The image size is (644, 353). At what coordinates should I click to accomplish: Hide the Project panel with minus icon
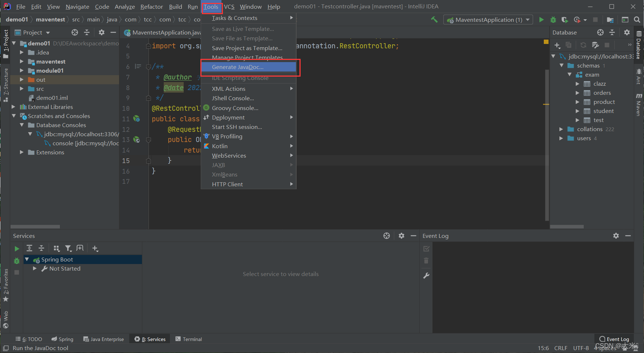113,32
